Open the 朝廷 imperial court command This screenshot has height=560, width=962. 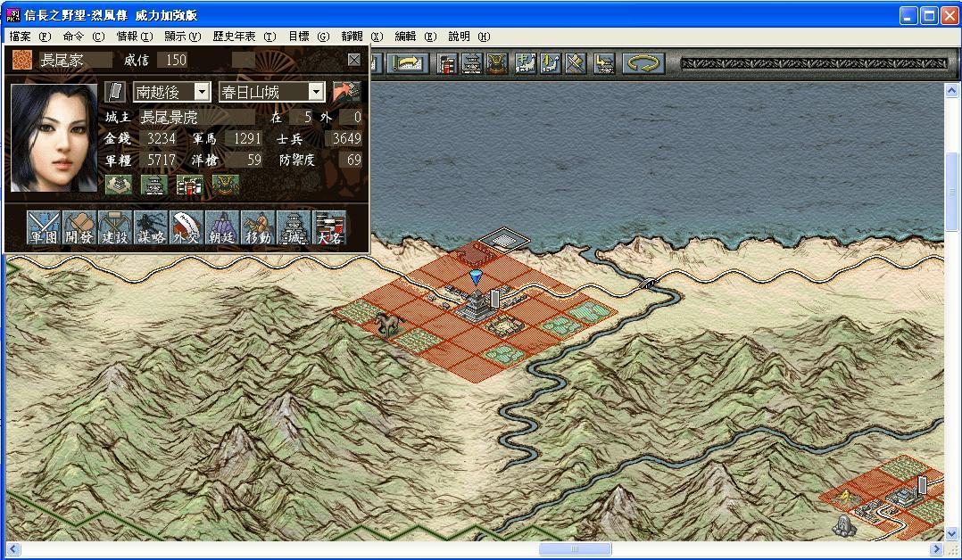click(x=222, y=228)
